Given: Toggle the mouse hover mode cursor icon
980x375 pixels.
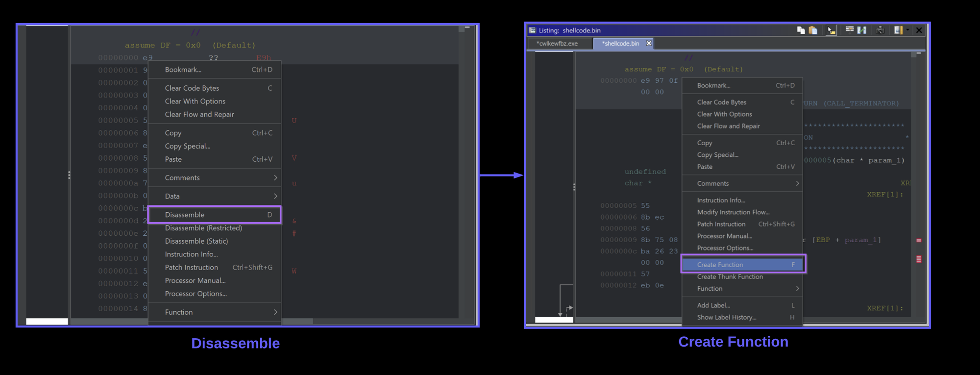Looking at the screenshot, I should click(x=831, y=30).
